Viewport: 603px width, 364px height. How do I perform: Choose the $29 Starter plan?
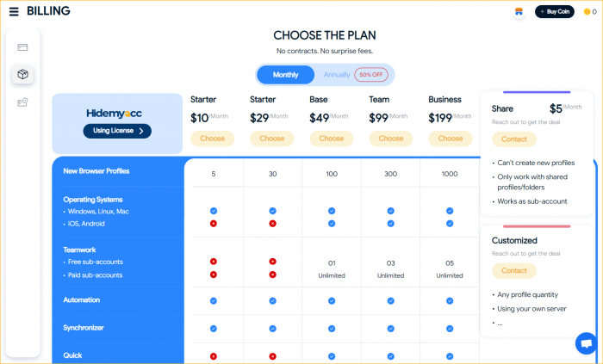[272, 139]
